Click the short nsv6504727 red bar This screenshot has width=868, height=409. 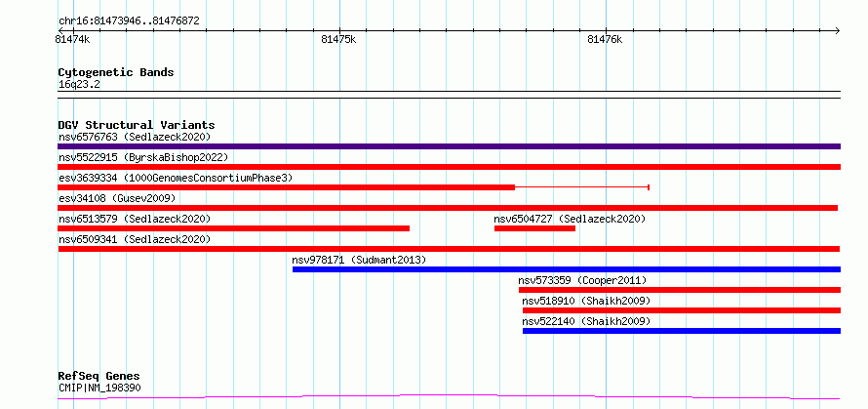tap(534, 228)
